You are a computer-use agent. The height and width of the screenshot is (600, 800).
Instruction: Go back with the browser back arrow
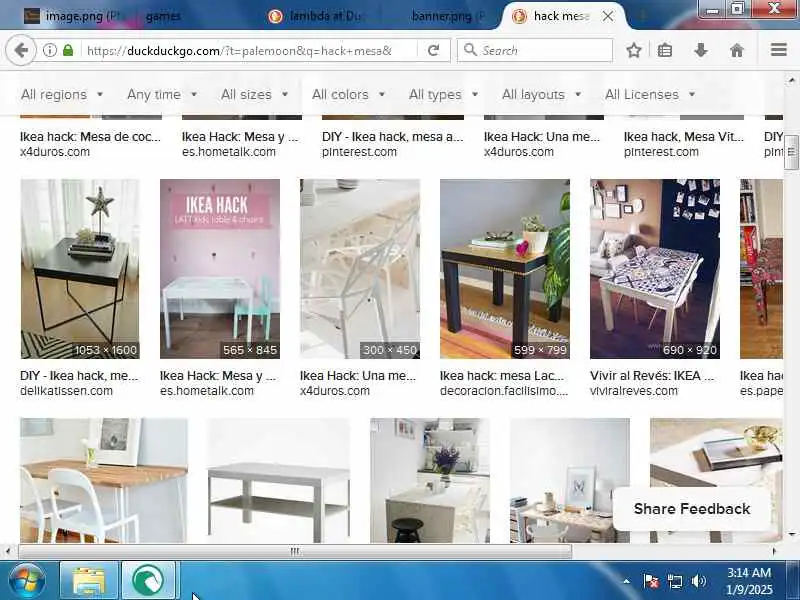21,50
